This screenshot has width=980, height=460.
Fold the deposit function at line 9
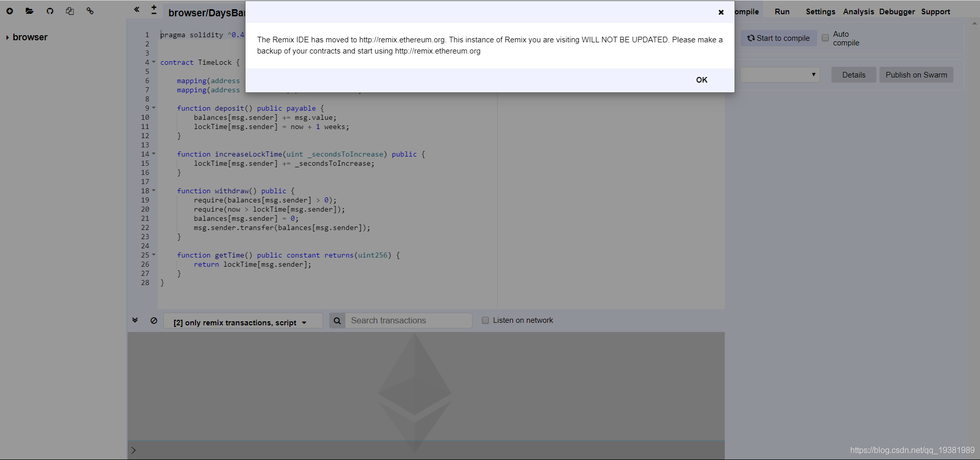[154, 108]
